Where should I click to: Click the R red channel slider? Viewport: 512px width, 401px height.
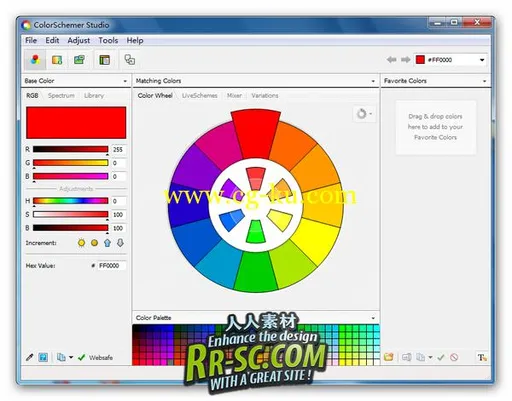point(71,149)
